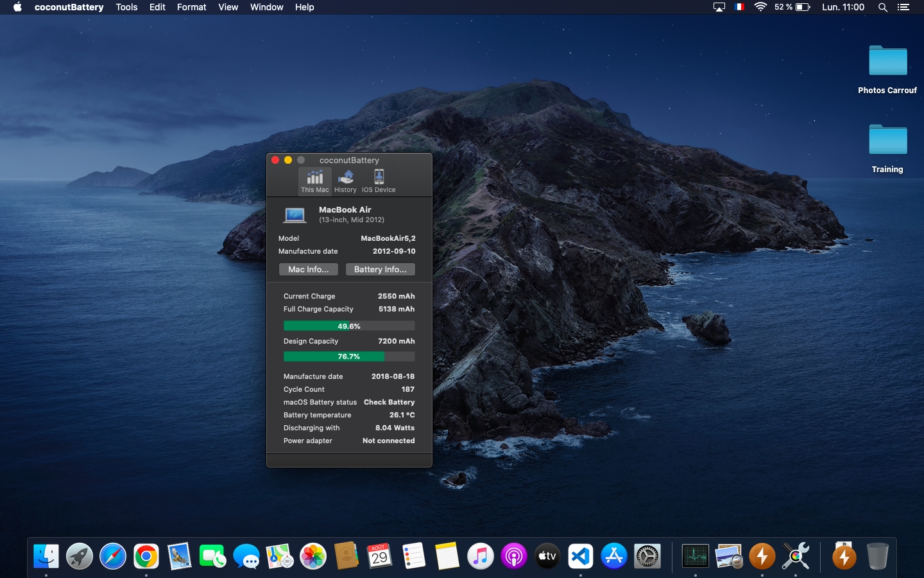Open Activity Monitor in the Dock

coord(695,556)
